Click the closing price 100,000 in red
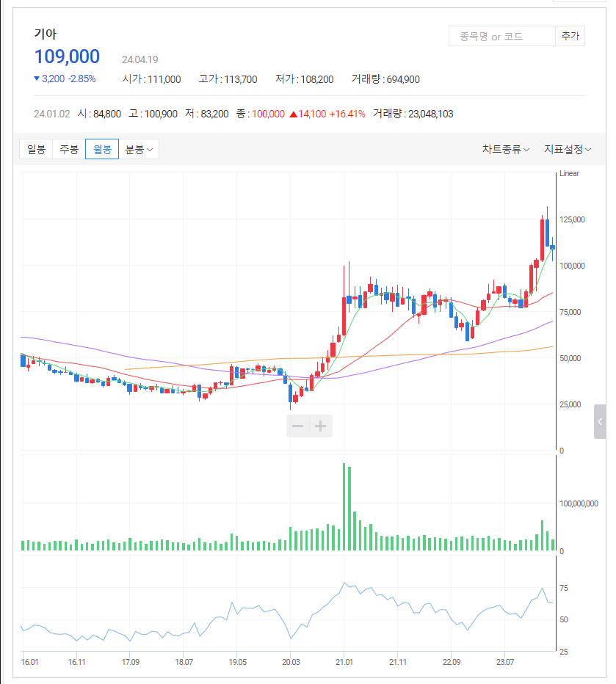The width and height of the screenshot is (616, 684). [268, 114]
